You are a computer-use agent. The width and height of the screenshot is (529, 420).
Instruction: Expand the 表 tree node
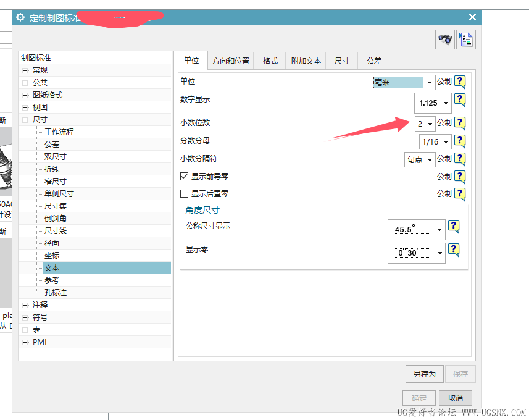point(25,330)
